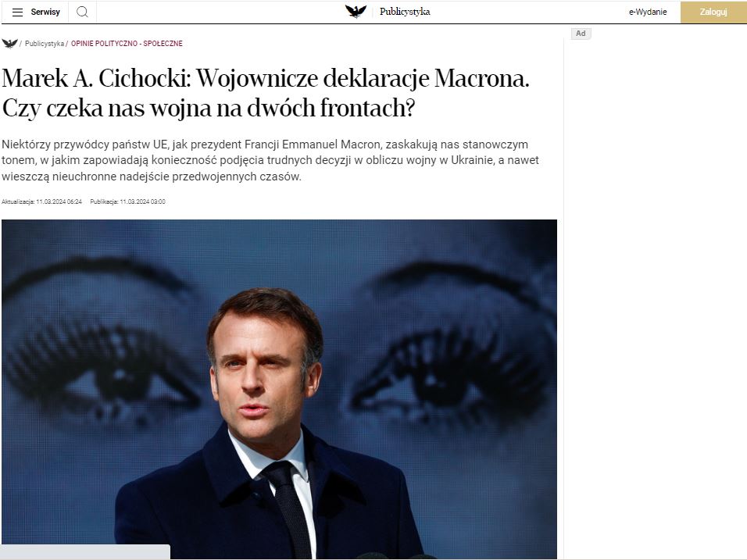Click the article lead paragraph text
747x560 pixels.
point(270,160)
